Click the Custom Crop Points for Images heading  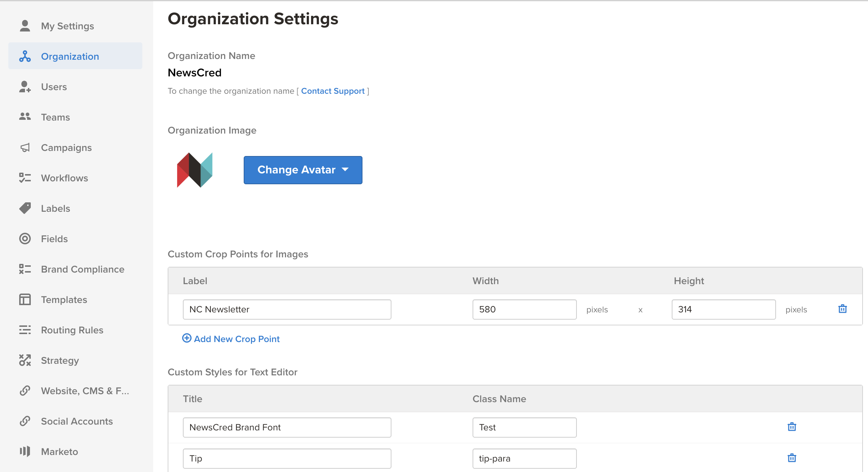point(238,254)
